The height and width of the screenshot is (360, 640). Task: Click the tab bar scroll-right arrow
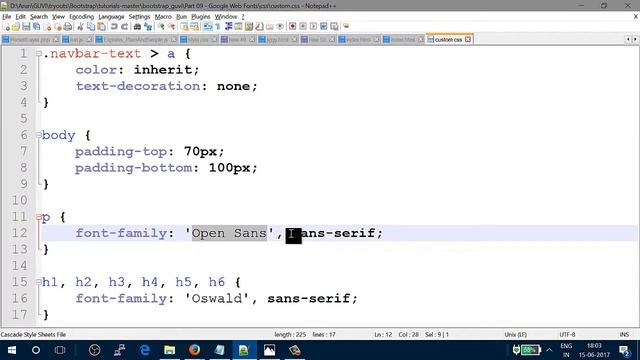point(635,40)
